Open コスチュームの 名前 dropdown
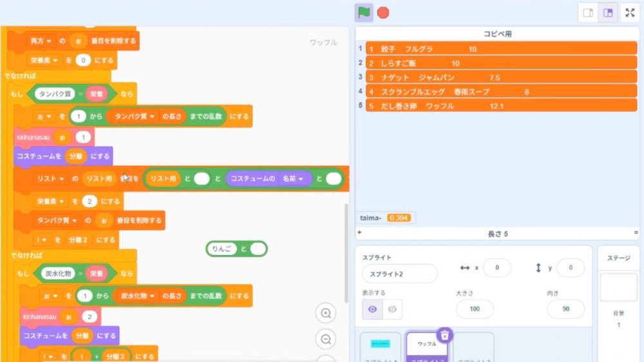The height and width of the screenshot is (362, 644). click(x=292, y=178)
